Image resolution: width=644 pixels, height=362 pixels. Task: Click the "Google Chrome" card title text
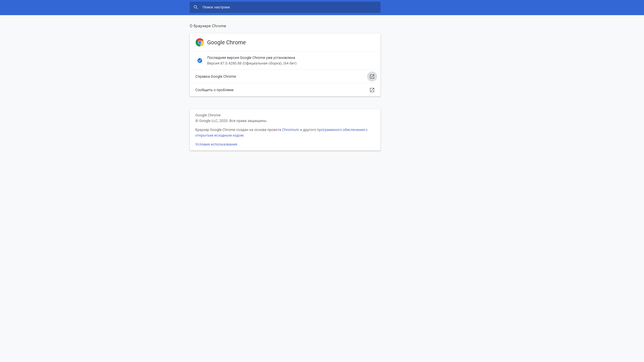coord(226,42)
